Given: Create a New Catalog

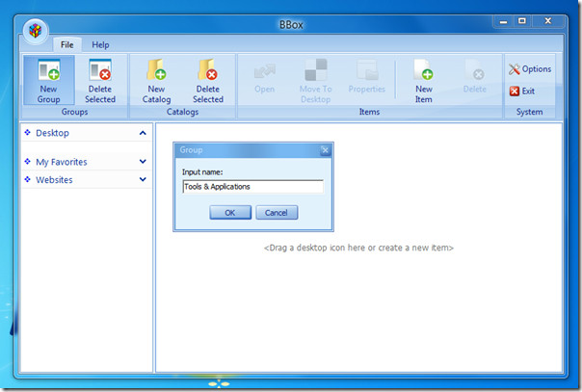Looking at the screenshot, I should (156, 81).
